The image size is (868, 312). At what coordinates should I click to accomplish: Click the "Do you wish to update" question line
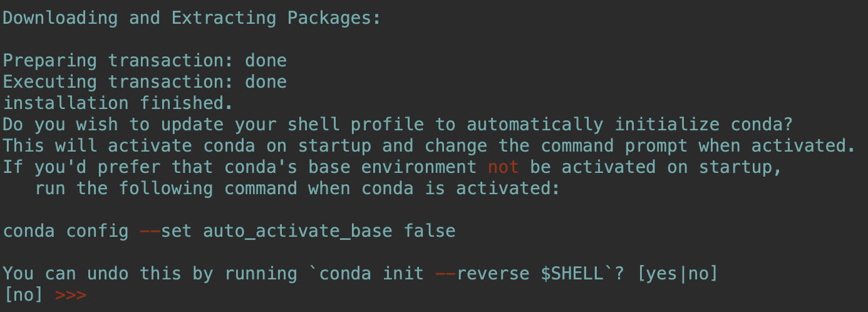[397, 125]
